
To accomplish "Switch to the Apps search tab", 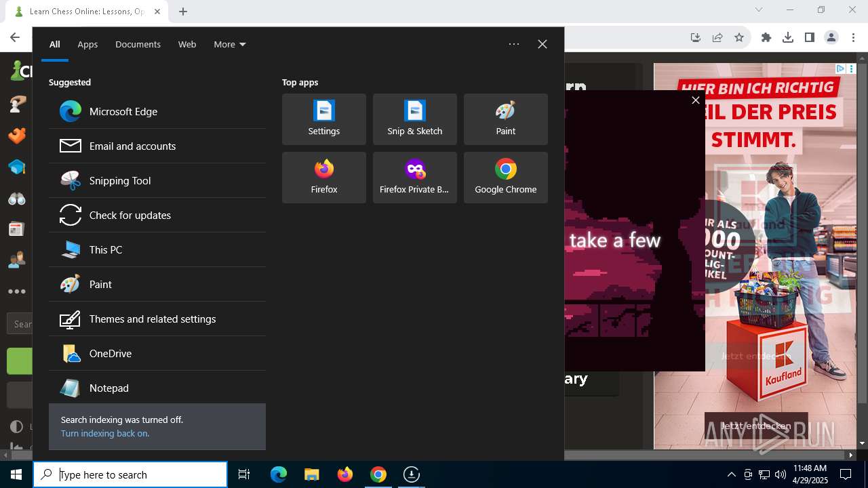I will coord(87,44).
